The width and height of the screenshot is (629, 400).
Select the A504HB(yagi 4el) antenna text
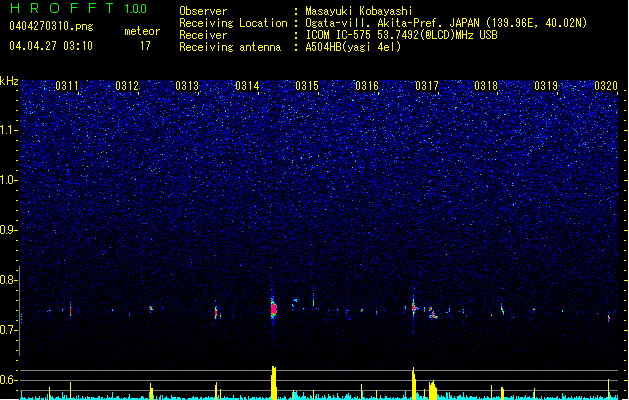pyautogui.click(x=353, y=47)
